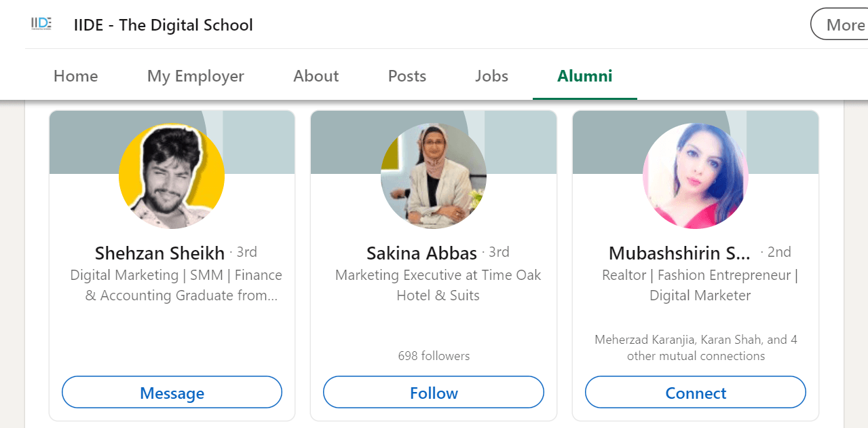
Task: Open IIDE - The Digital School page title
Action: point(163,24)
